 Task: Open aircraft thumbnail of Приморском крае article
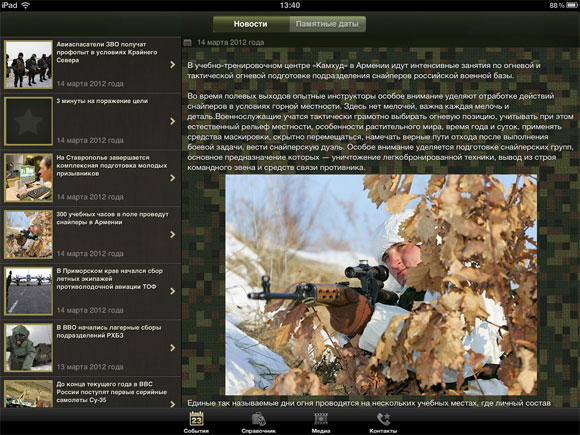[x=28, y=291]
